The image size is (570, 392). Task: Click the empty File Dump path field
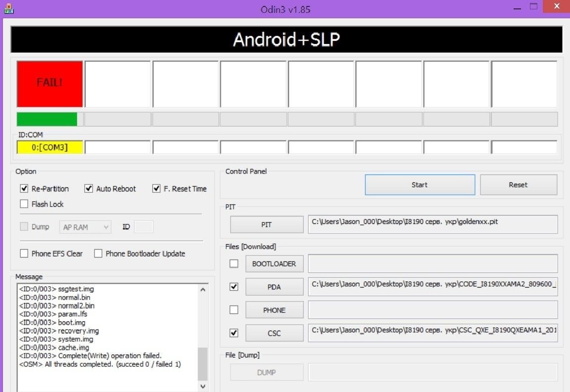pyautogui.click(x=433, y=372)
